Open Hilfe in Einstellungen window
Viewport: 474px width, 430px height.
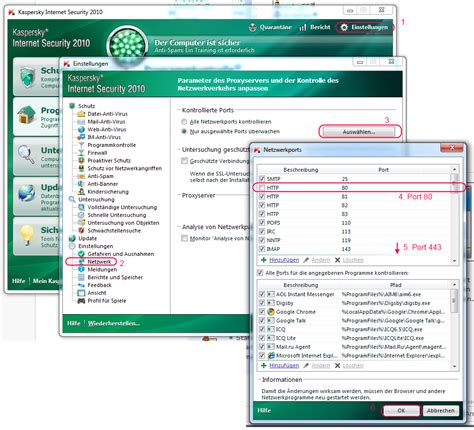coord(73,323)
